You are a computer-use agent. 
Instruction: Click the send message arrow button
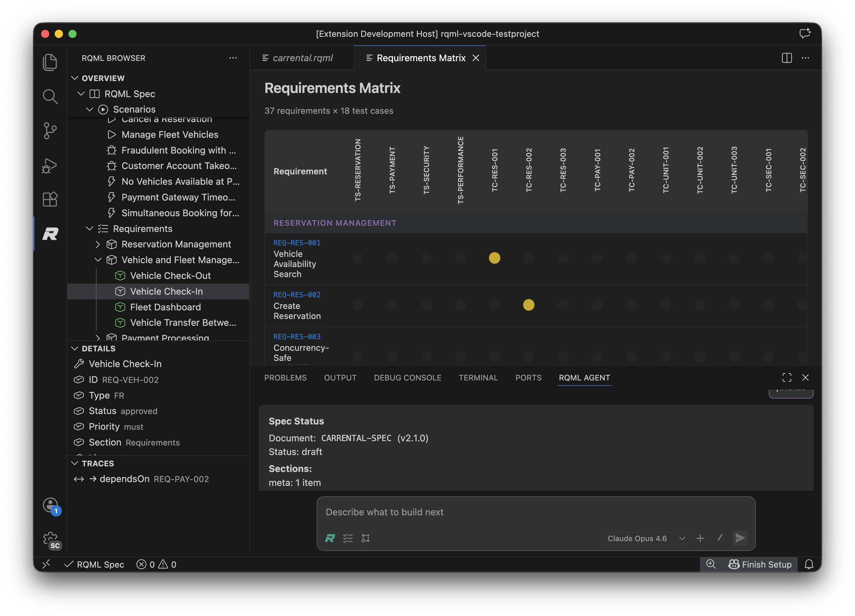(x=740, y=538)
